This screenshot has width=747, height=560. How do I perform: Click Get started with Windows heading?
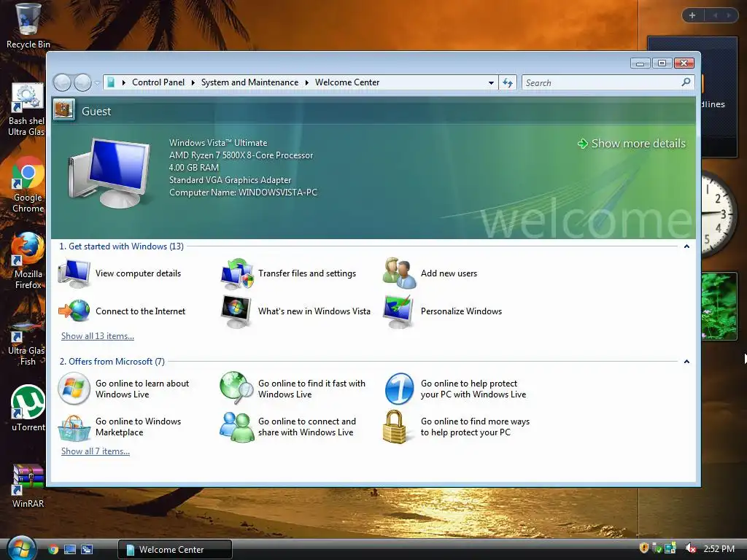pyautogui.click(x=122, y=246)
